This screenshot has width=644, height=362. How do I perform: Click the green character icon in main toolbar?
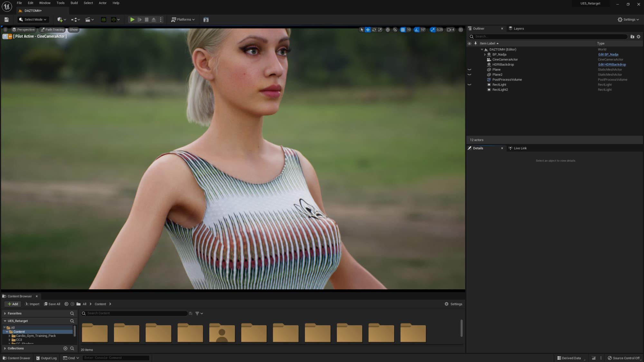(103, 20)
